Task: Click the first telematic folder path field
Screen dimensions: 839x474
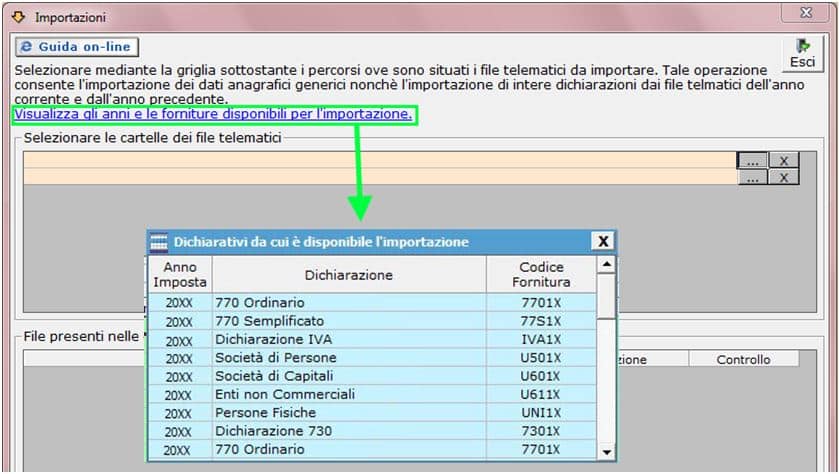Action: tap(380, 160)
